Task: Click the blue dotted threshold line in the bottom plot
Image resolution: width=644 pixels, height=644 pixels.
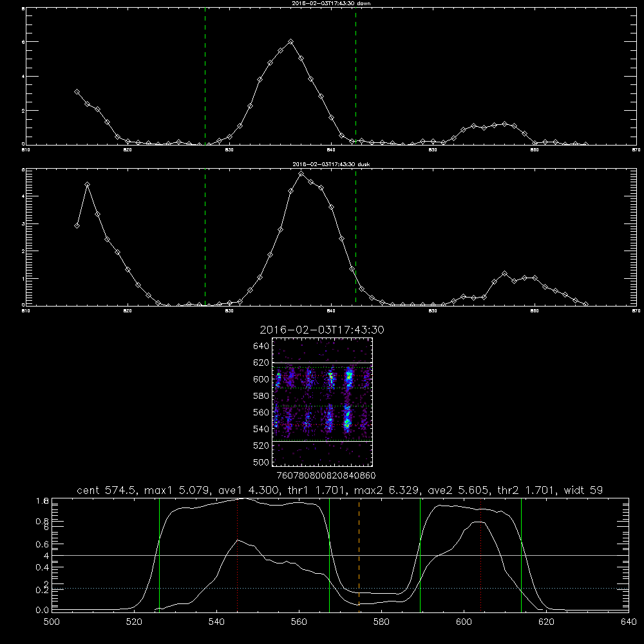Action: 340,588
